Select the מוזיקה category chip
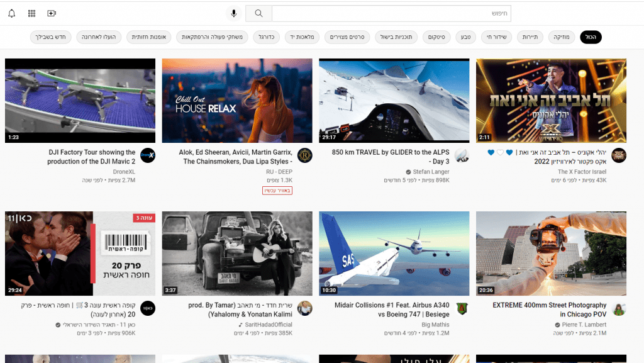 561,37
